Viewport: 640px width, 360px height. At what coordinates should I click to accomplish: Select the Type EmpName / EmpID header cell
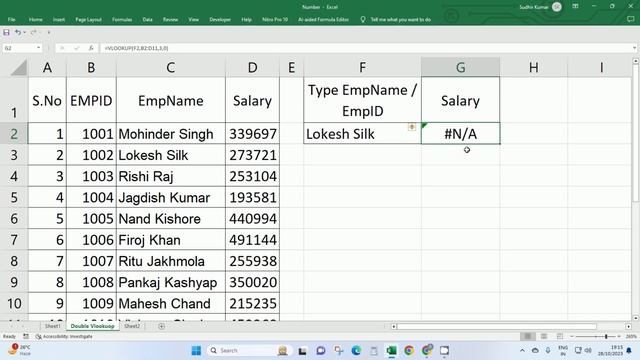point(362,100)
